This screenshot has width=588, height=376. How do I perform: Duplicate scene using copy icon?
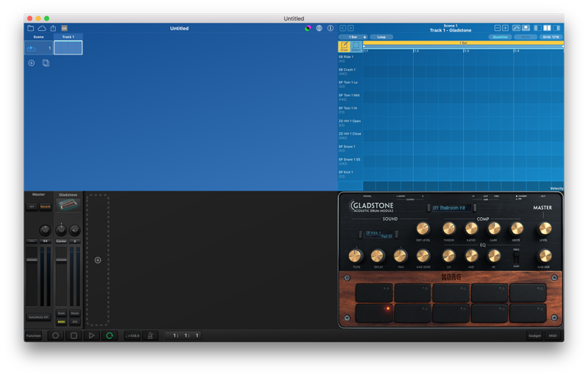coord(46,63)
